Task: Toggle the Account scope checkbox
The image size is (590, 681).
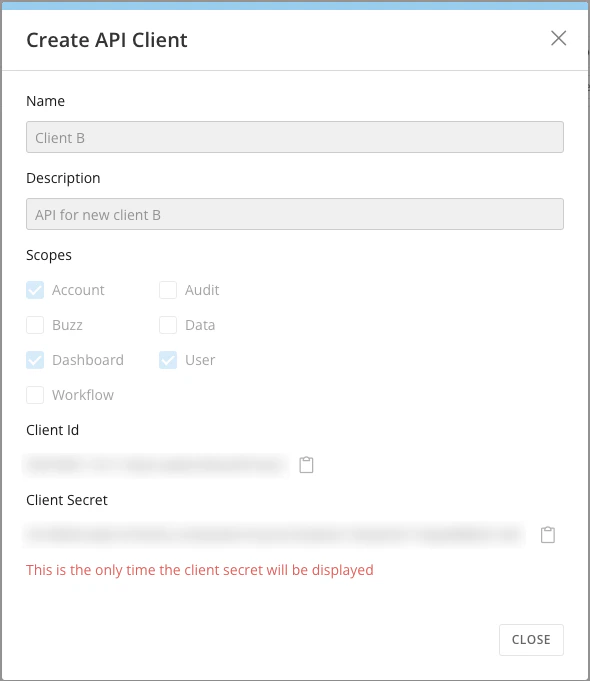Action: pos(35,290)
